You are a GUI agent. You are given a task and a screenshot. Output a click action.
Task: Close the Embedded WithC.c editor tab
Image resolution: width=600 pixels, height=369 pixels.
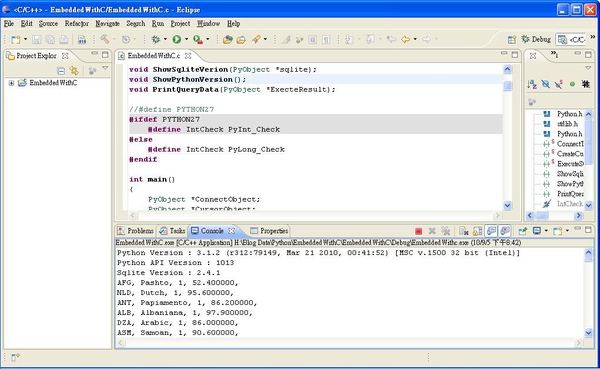188,56
